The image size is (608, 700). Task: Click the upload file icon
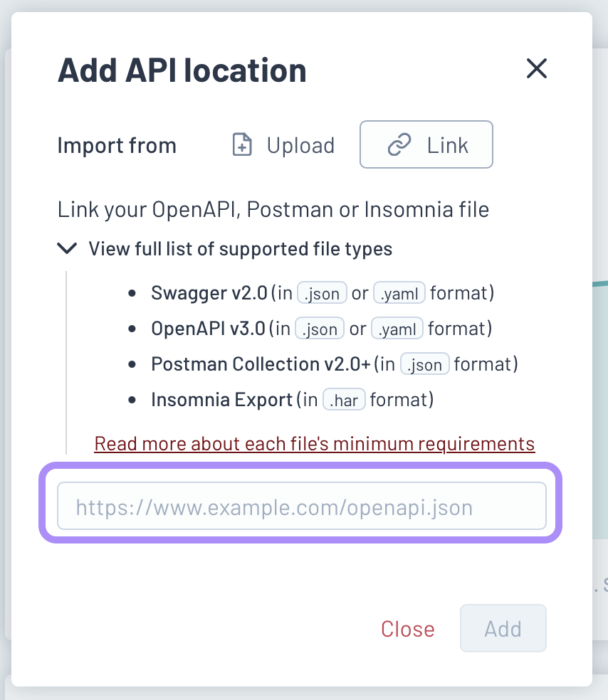coord(243,145)
